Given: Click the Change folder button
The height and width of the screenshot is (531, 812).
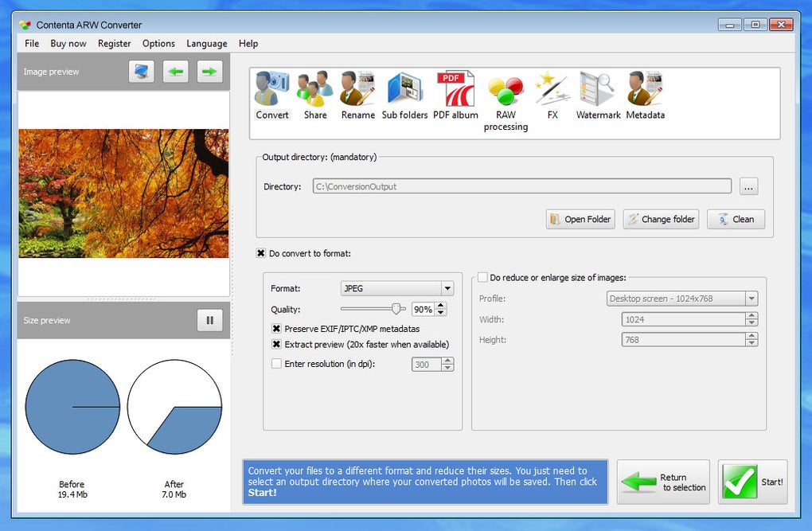Looking at the screenshot, I should pyautogui.click(x=662, y=219).
